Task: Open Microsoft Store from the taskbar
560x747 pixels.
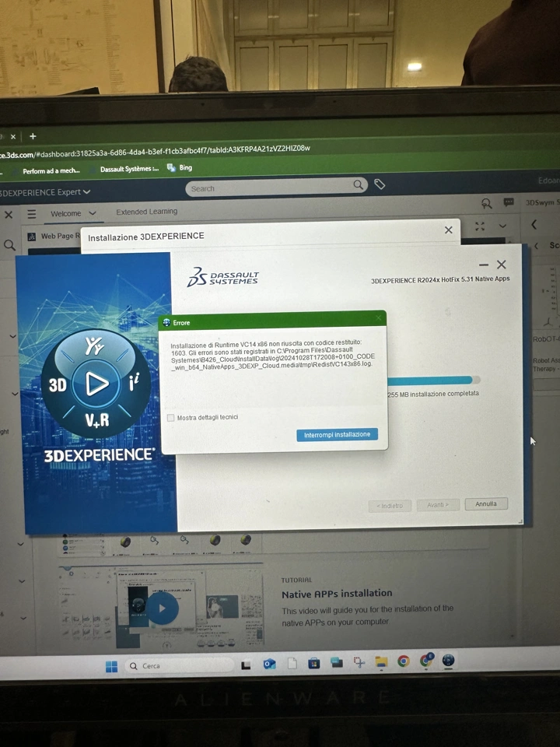Action: point(313,663)
